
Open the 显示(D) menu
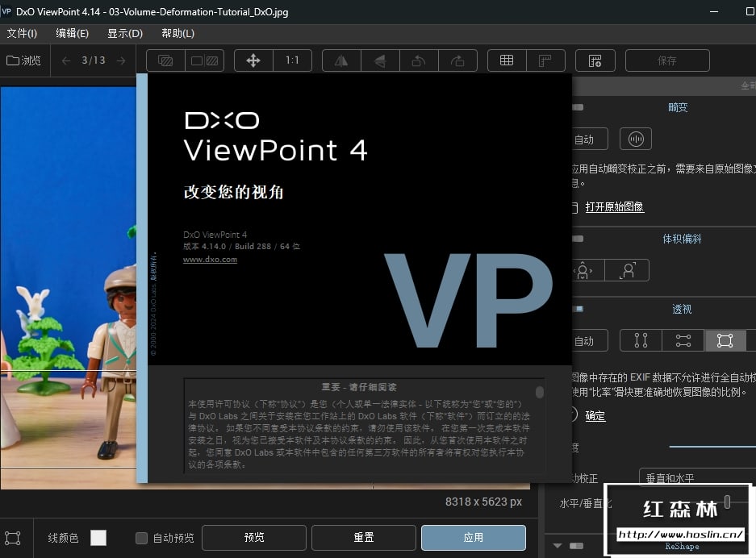[125, 33]
